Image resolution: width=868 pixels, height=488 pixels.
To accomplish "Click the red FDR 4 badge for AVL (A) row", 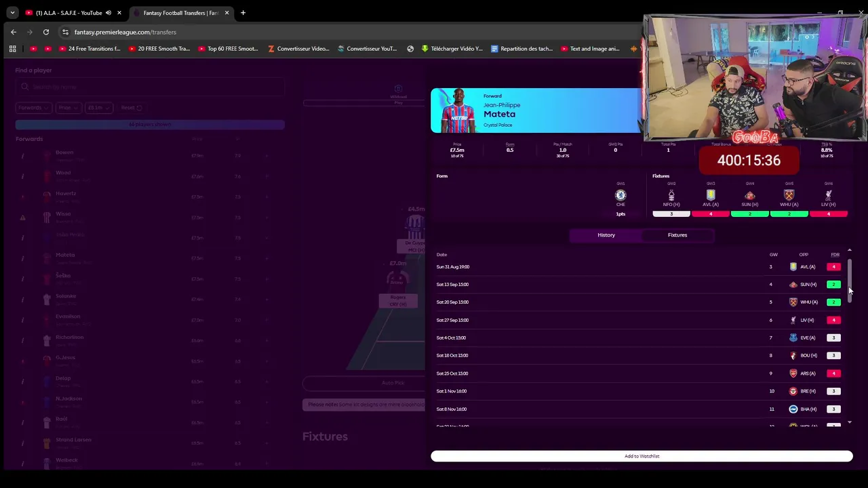I will click(833, 266).
